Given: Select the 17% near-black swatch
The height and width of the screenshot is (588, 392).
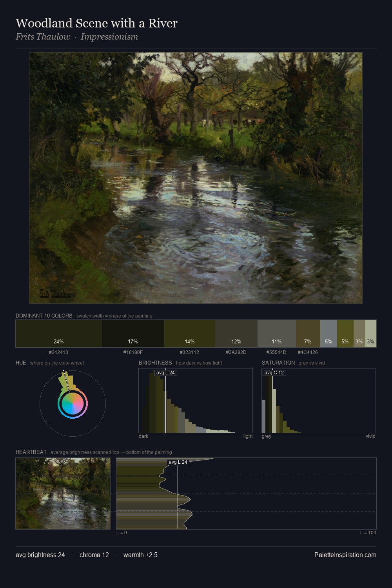Looking at the screenshot, I should pyautogui.click(x=133, y=334).
